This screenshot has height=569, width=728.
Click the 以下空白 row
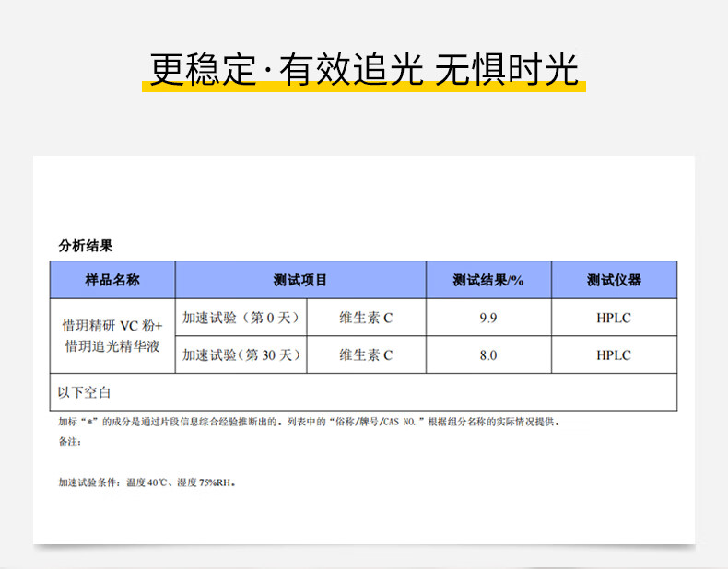coord(363,392)
